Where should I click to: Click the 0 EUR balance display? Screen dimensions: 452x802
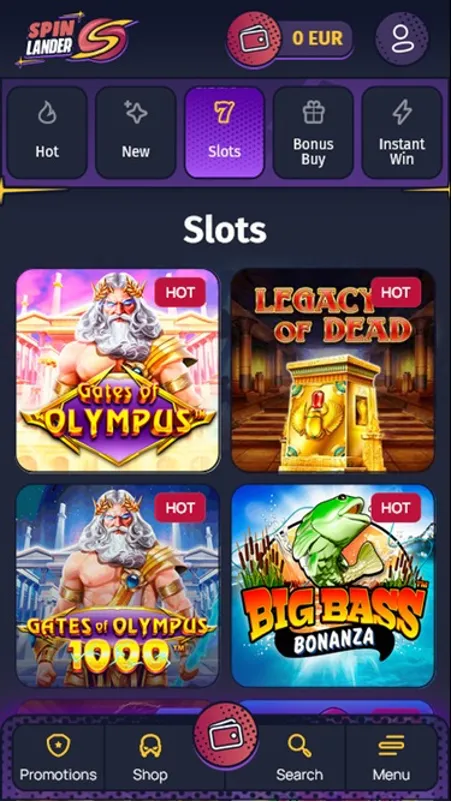[317, 38]
